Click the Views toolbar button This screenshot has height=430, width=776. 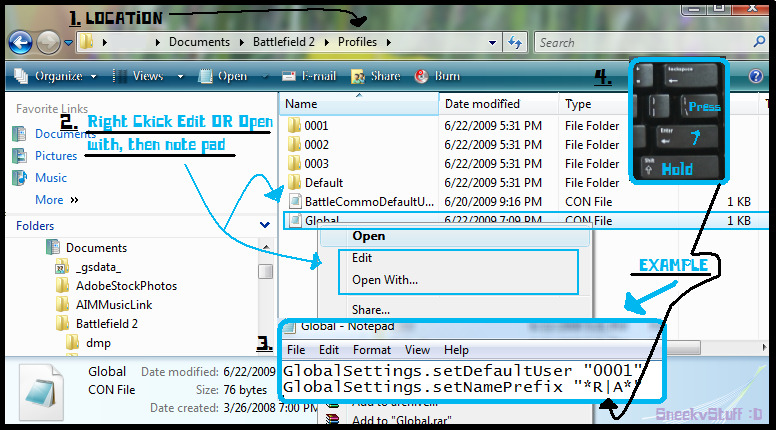[139, 76]
